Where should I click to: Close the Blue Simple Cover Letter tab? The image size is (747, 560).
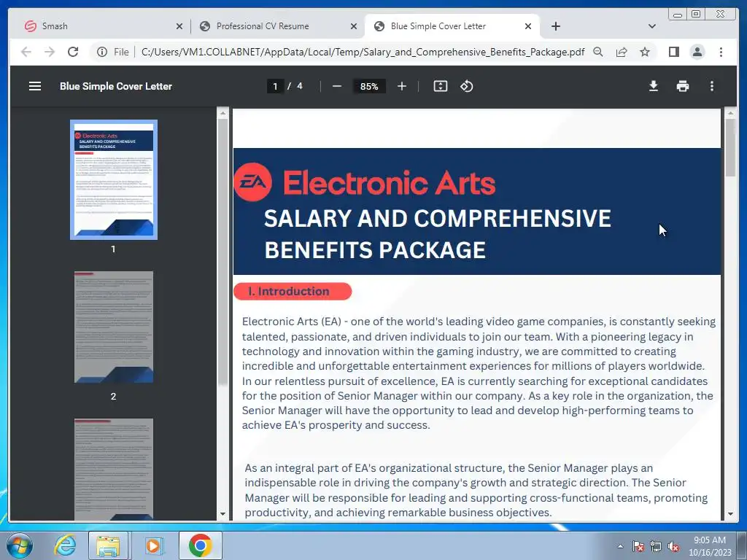pyautogui.click(x=528, y=26)
